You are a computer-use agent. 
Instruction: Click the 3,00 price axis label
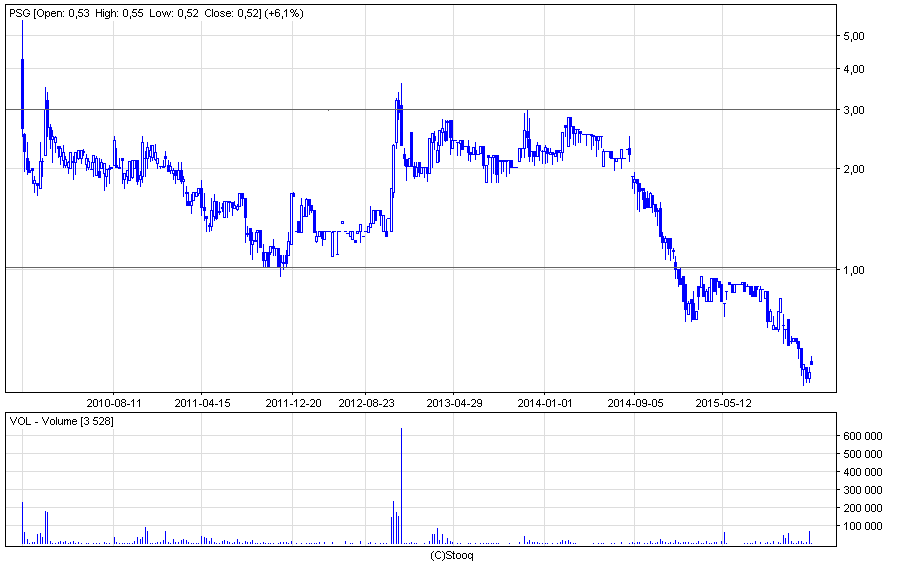pos(854,110)
